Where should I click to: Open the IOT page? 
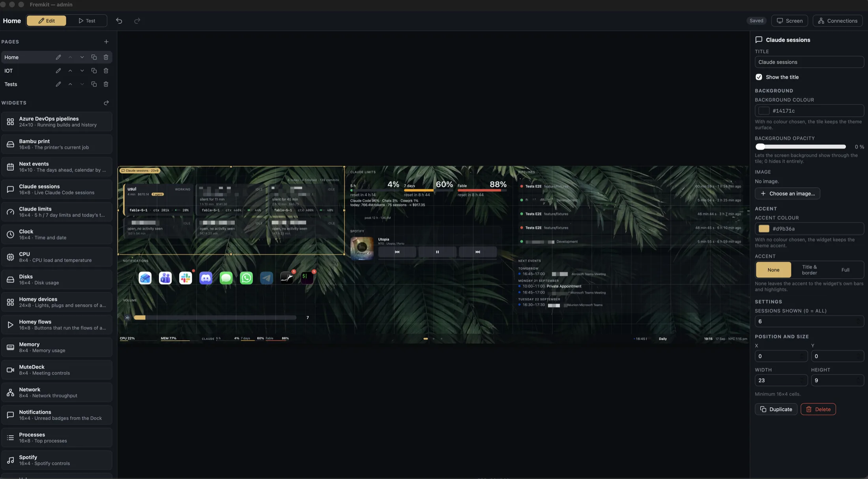8,71
